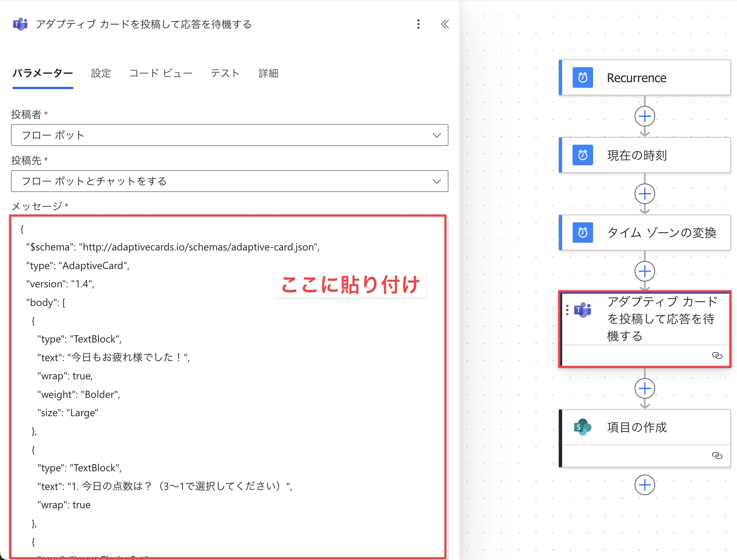Insert step after 現在の時刻 action
The image size is (737, 560).
645,194
